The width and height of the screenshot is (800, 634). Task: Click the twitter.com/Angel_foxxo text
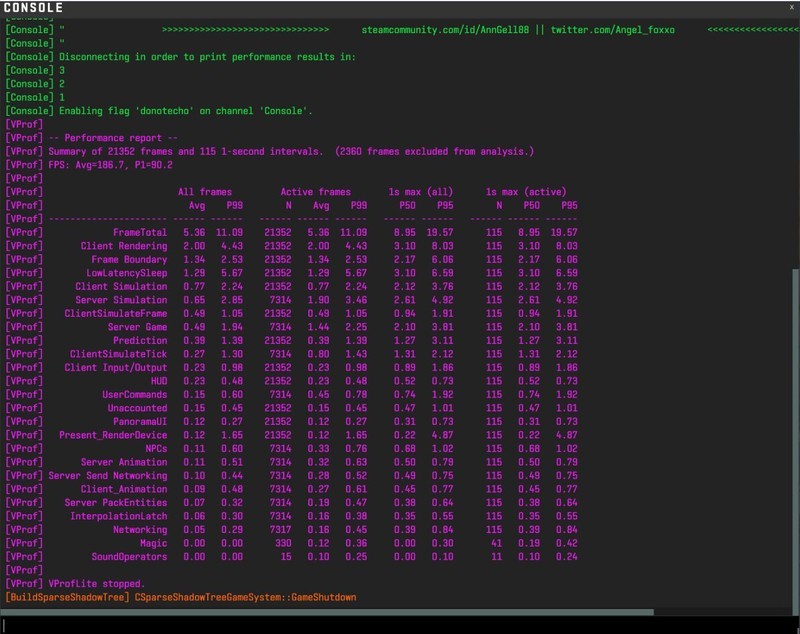[x=614, y=30]
